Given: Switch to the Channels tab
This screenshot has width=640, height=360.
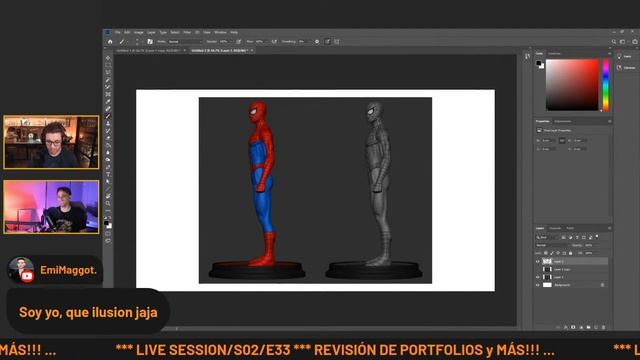Looking at the screenshot, I should point(555,228).
